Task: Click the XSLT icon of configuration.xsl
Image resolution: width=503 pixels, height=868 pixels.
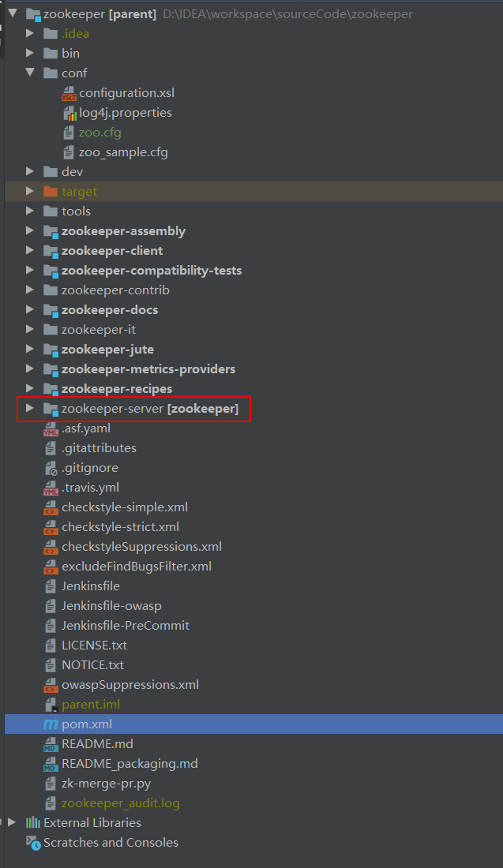Action: coord(69,93)
